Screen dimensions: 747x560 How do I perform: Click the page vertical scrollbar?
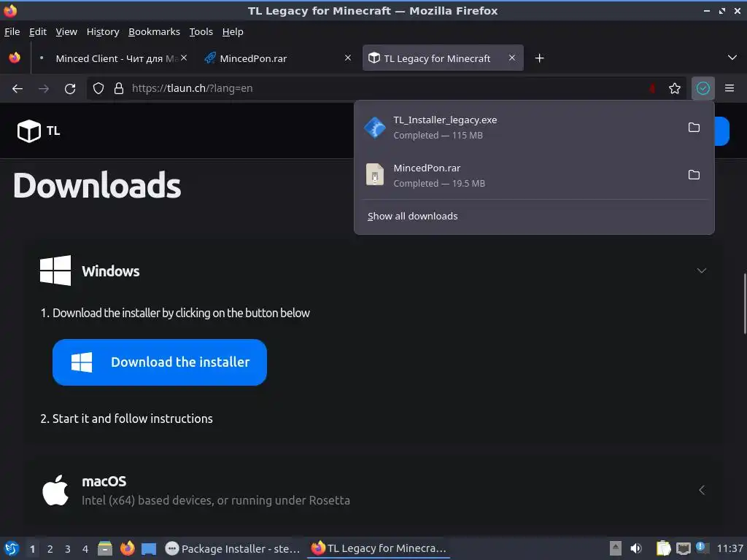(745, 304)
